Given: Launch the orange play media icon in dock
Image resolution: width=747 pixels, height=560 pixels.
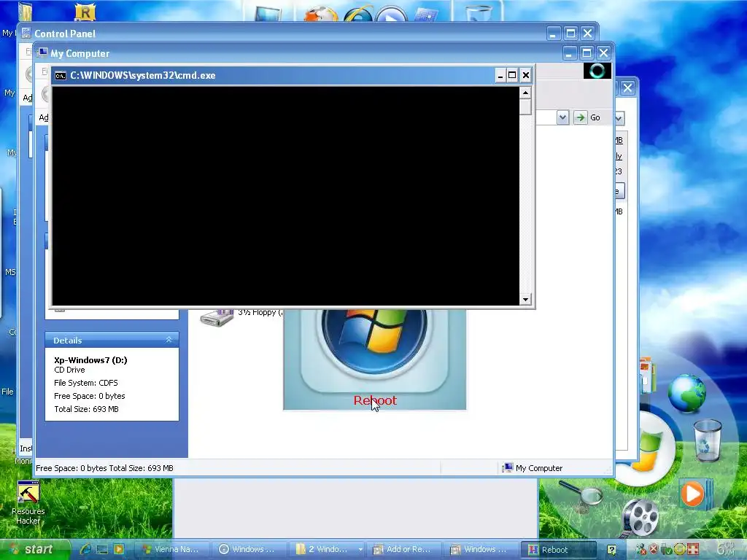Looking at the screenshot, I should (x=695, y=494).
